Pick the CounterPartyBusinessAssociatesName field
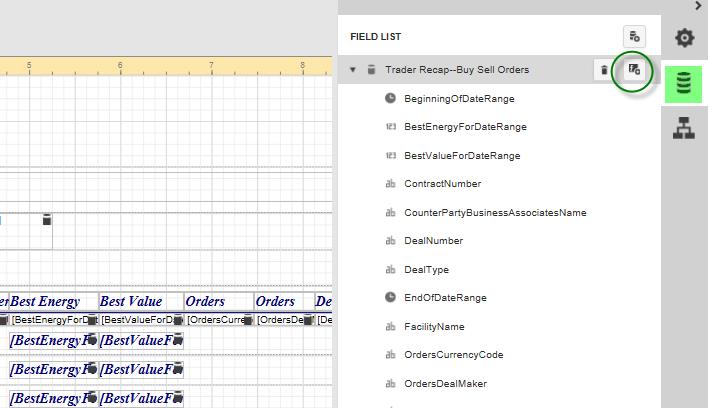This screenshot has height=408, width=713. 494,213
